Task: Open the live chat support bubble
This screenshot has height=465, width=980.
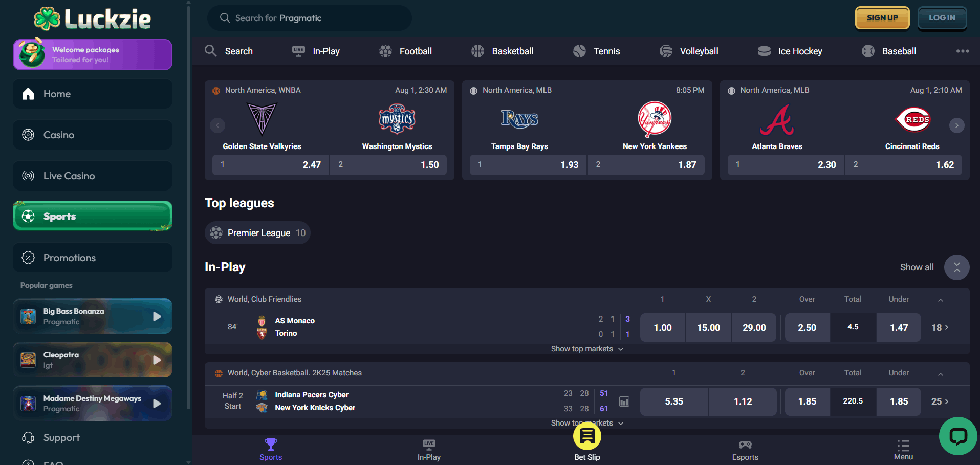Action: point(958,436)
